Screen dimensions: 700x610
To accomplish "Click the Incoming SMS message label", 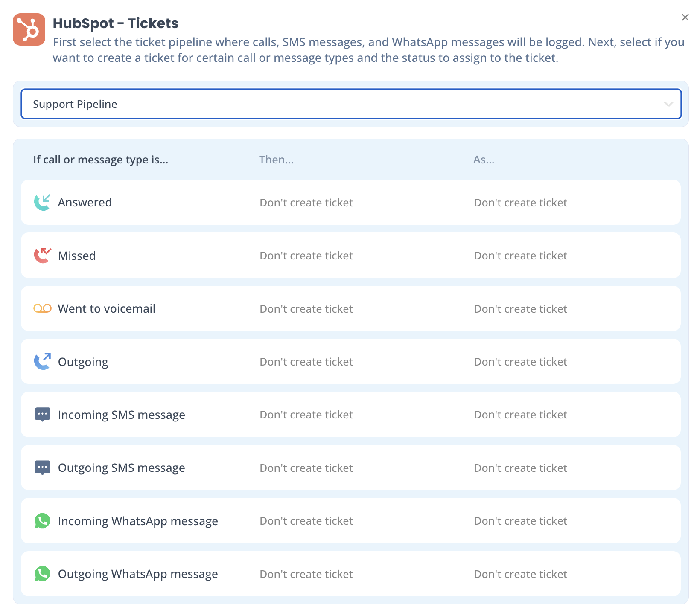I will (122, 415).
